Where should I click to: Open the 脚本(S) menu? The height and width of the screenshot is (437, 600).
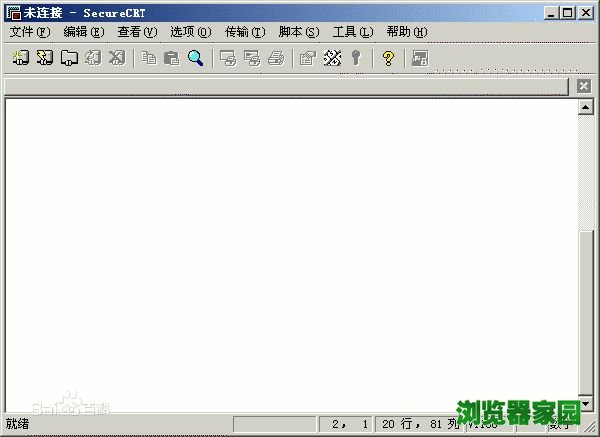pos(298,32)
